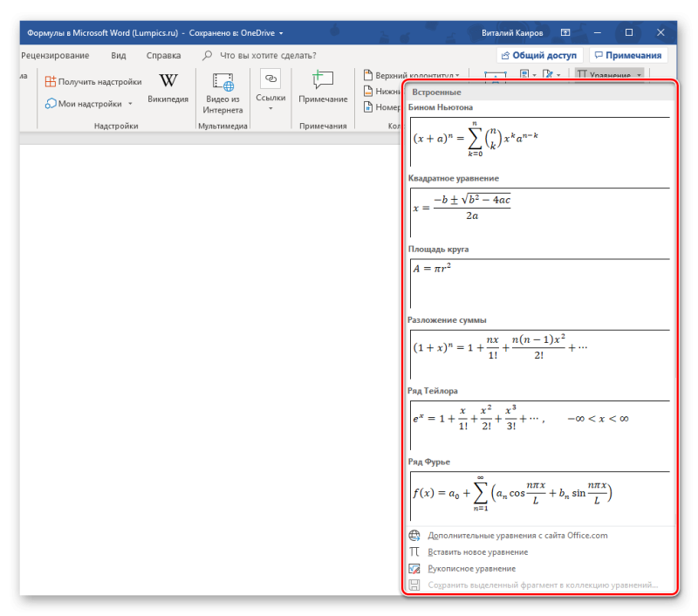Click the My Add-ins icon
Image resolution: width=698 pixels, height=616 pixels.
click(51, 103)
